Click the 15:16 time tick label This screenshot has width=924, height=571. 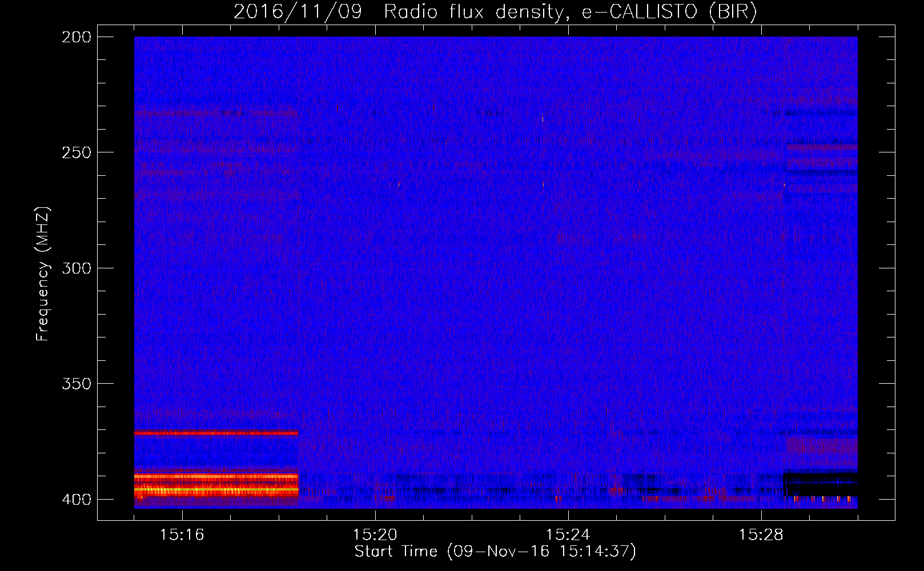tap(182, 535)
